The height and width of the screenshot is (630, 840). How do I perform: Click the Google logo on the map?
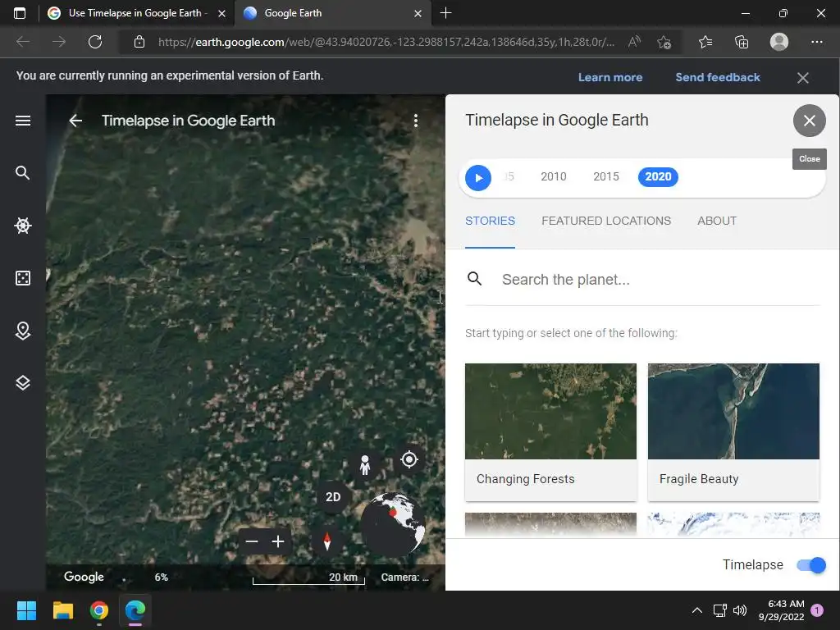click(84, 577)
